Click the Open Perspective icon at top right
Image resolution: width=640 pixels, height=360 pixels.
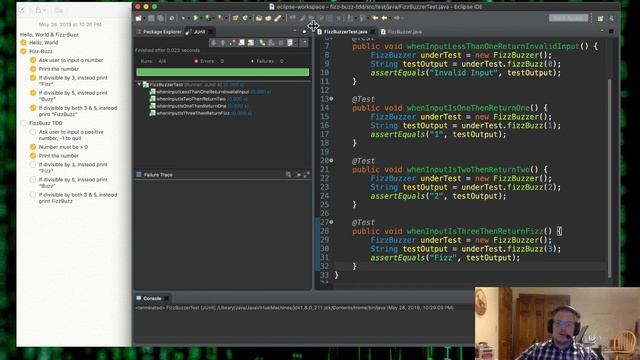(x=600, y=18)
